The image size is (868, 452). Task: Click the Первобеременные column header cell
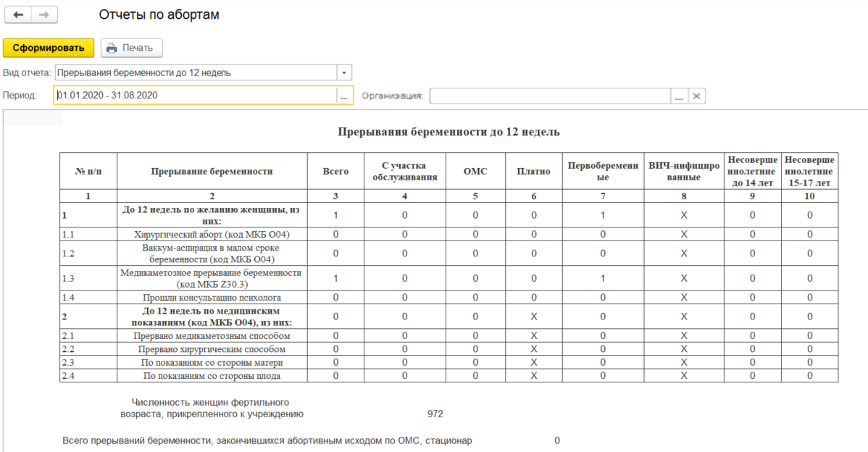tap(603, 172)
